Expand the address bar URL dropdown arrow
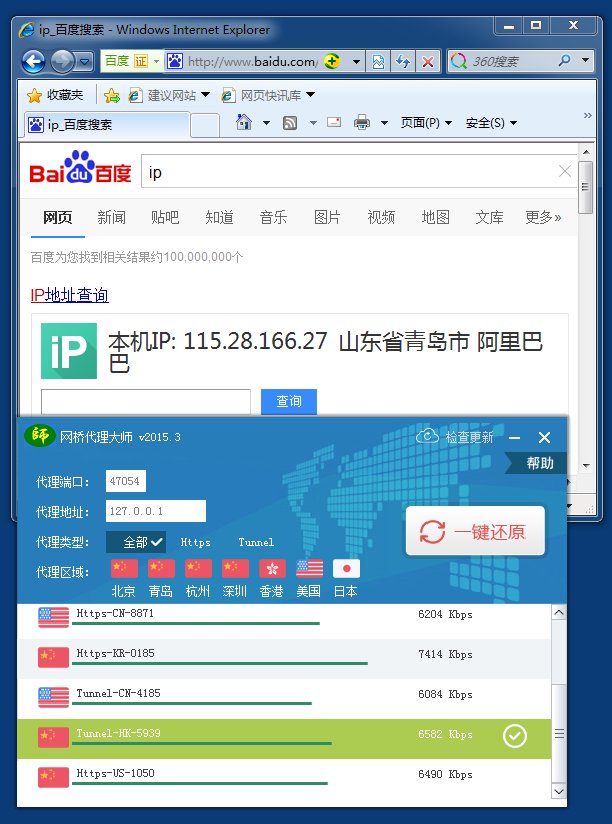Viewport: 612px width, 824px height. 356,62
